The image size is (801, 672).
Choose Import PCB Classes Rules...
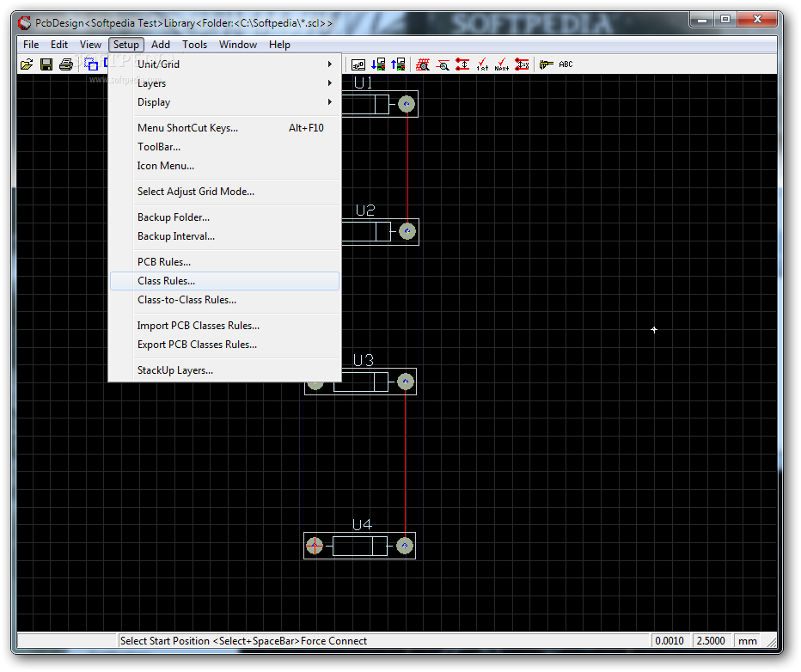(225, 326)
